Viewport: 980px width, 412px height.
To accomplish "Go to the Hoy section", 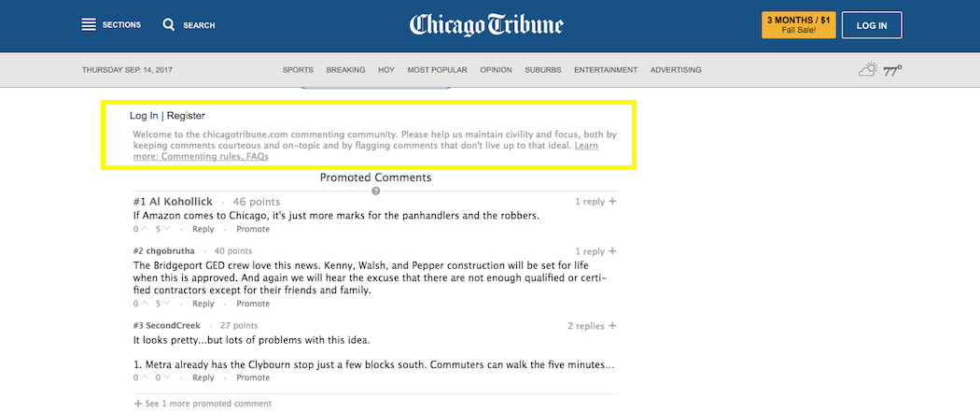I will tap(386, 70).
